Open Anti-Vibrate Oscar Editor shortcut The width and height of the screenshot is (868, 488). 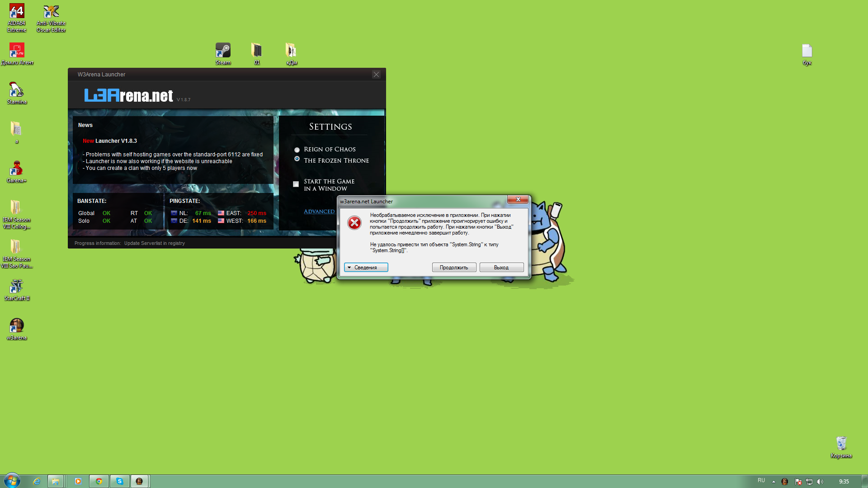51,18
